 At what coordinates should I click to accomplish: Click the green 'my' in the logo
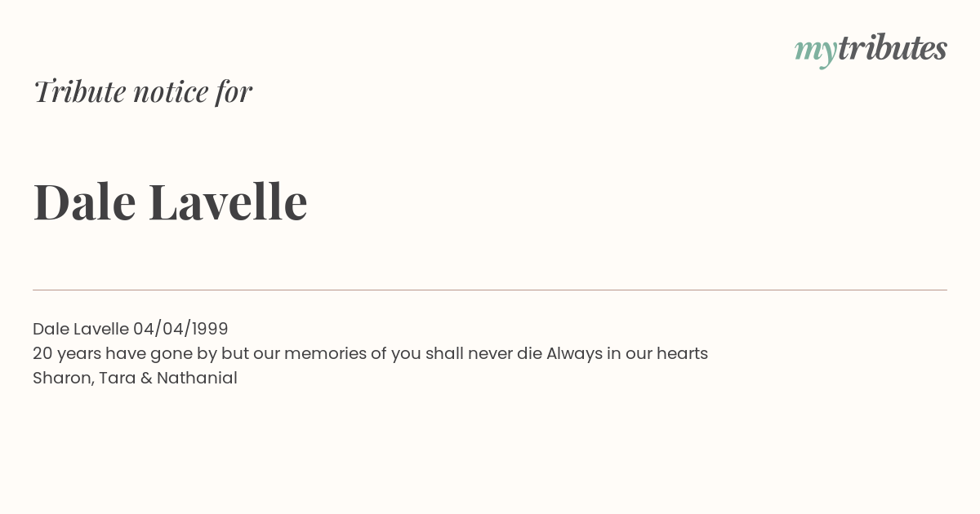(x=816, y=51)
